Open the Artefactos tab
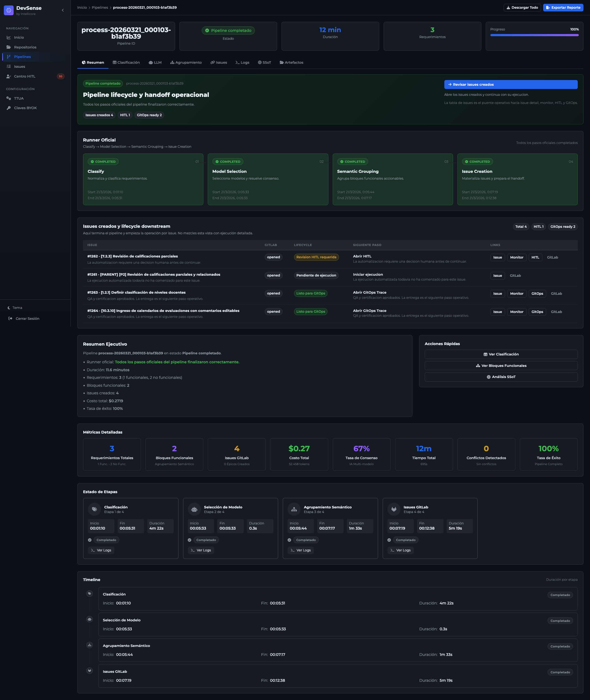 291,63
